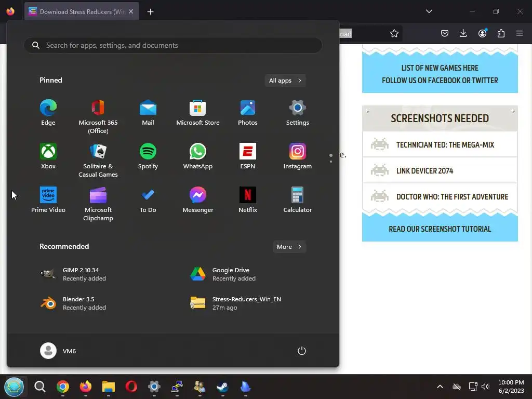Show More recommended items
Screen dimensions: 532x399
(289, 247)
